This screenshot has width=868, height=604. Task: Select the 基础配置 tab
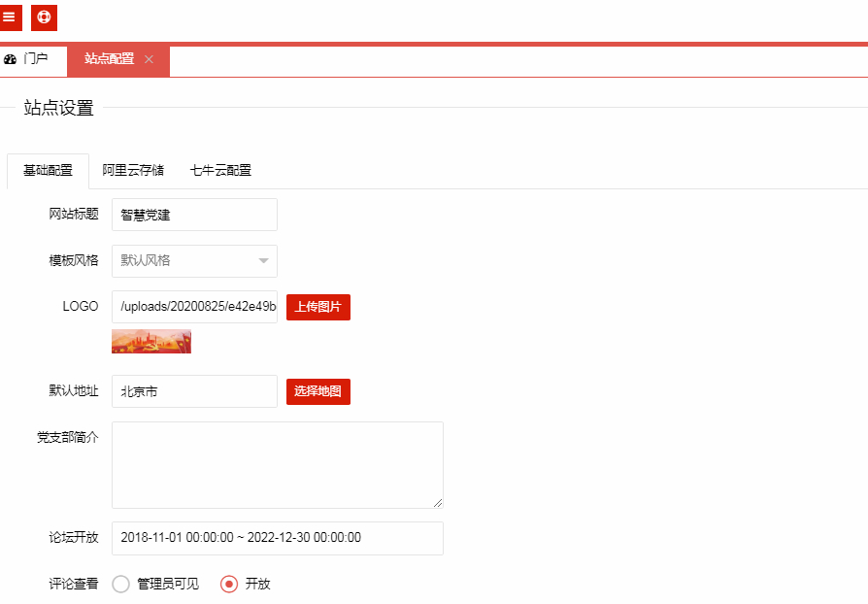48,171
